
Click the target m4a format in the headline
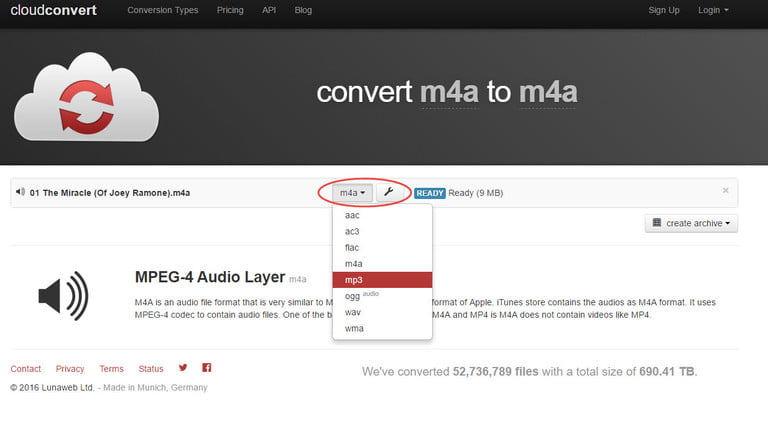548,92
